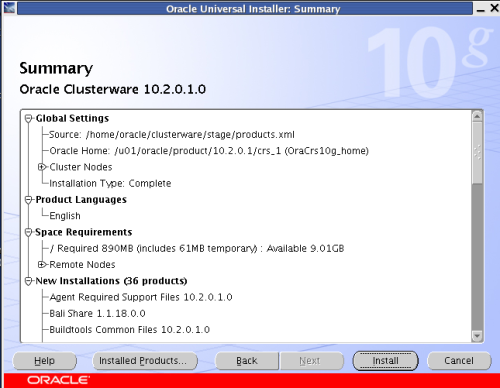This screenshot has height=388, width=500.
Task: Click the vertical scrollbar thumb
Action: coord(477,153)
